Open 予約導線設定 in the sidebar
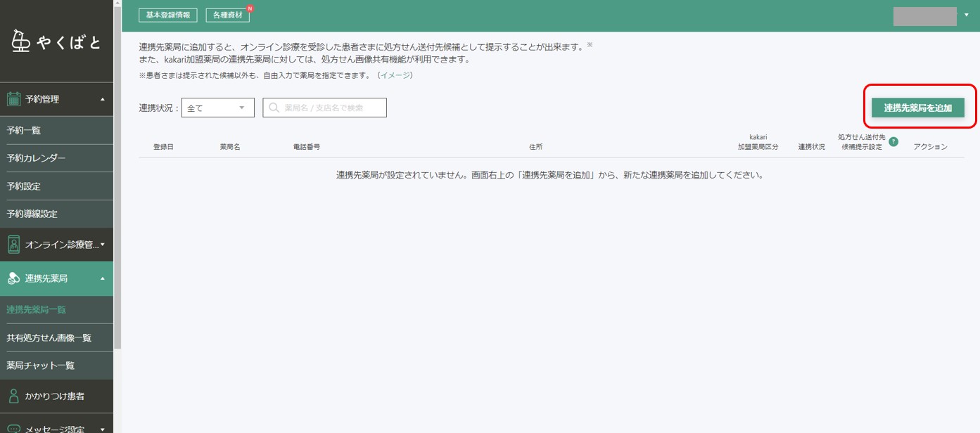This screenshot has width=980, height=433. point(56,214)
